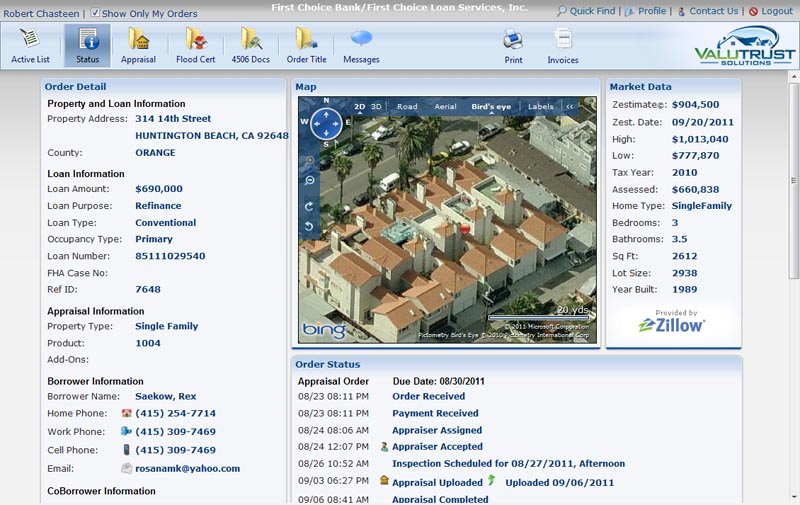Open the Order Title folder
This screenshot has width=800, height=505.
[306, 46]
